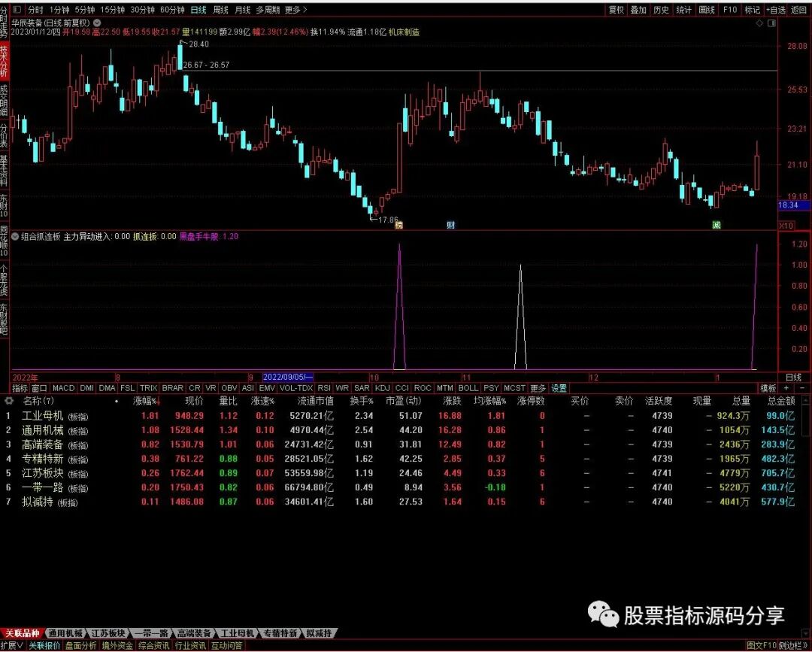Select the BOLL indicator
The width and height of the screenshot is (812, 652).
point(468,388)
